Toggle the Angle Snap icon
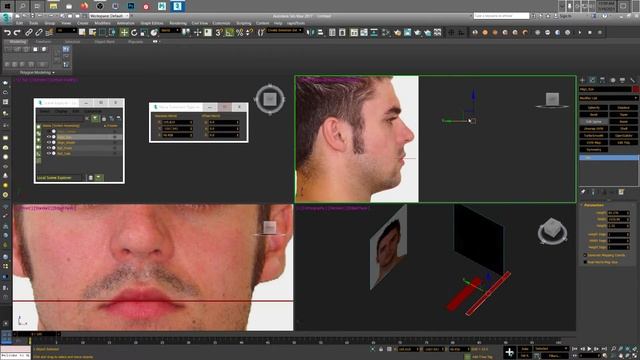Screen dimensions: 640x360 (x=229, y=33)
